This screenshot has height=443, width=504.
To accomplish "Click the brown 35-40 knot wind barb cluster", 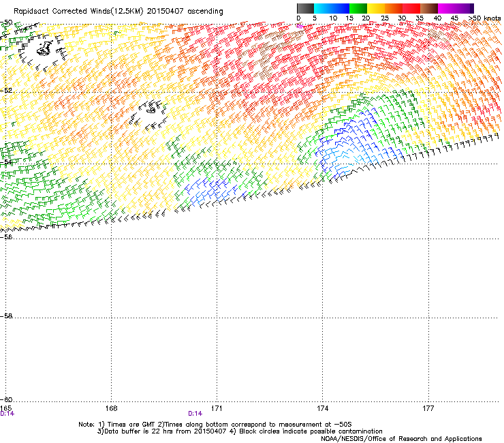I will (x=269, y=53).
